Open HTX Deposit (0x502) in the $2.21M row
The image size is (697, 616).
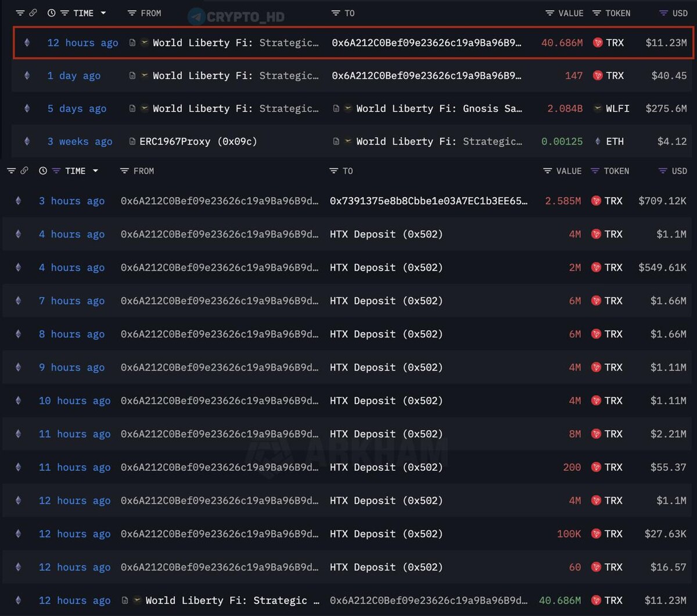point(386,434)
